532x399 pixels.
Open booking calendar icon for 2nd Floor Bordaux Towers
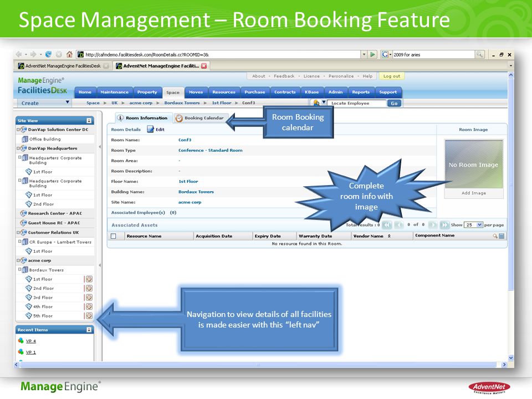point(89,288)
